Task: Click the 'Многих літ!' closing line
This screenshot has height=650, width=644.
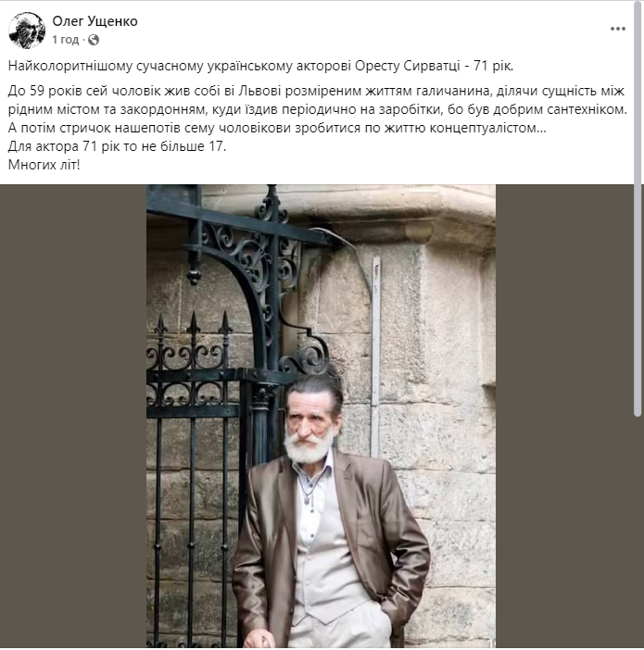Action: pyautogui.click(x=44, y=165)
